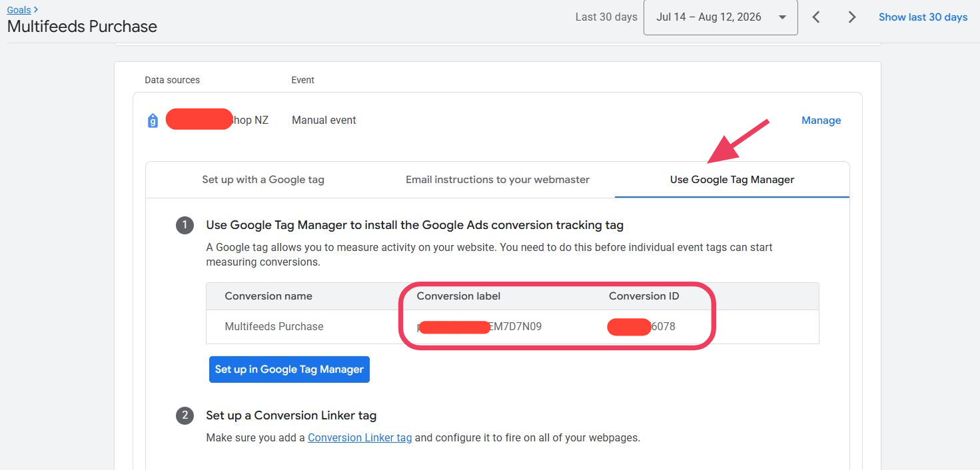Switch to Set up with a Google tag tab
The image size is (980, 470).
[x=263, y=180]
